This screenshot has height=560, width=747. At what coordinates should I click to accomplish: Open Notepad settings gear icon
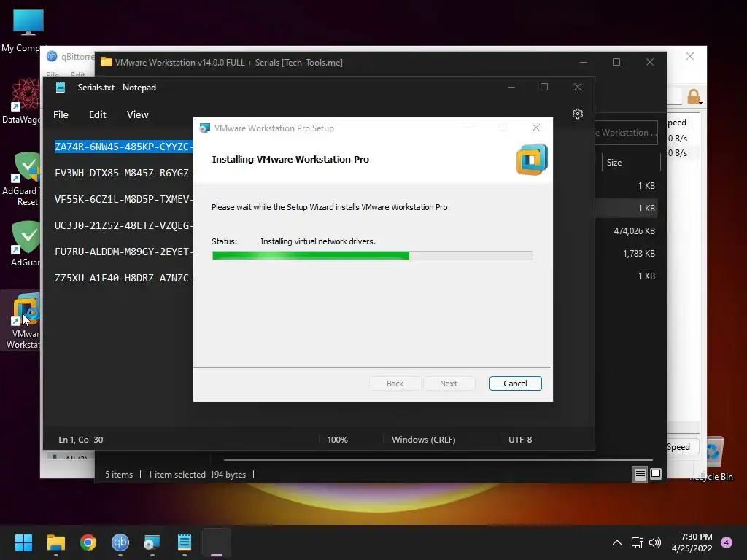tap(578, 114)
